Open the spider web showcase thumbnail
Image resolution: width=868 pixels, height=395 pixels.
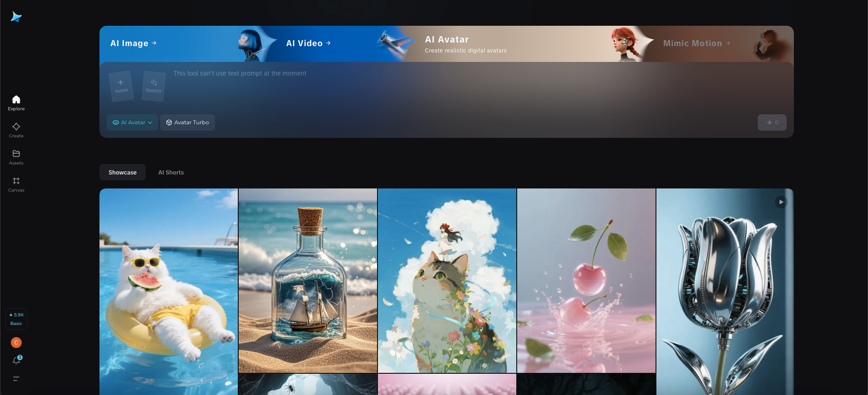(308, 385)
